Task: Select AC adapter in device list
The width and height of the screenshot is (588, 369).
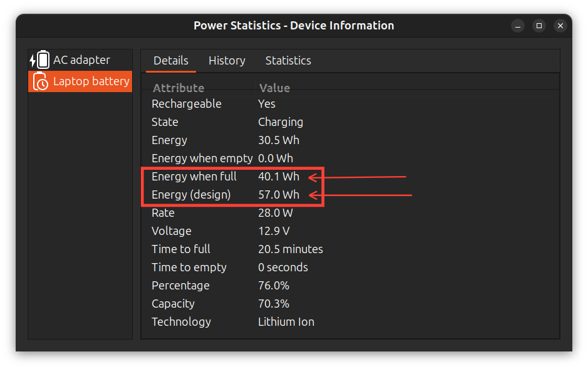Action: click(81, 60)
